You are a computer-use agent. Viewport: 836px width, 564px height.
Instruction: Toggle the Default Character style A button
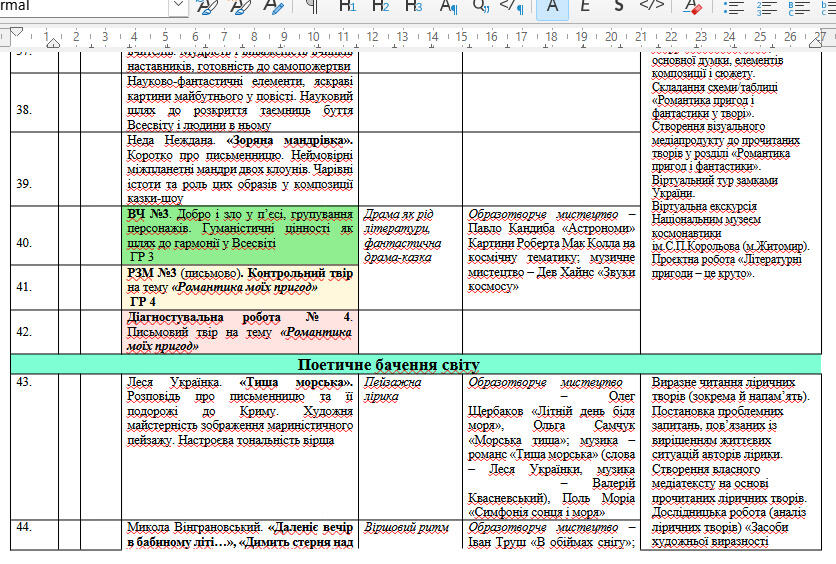[x=552, y=6]
